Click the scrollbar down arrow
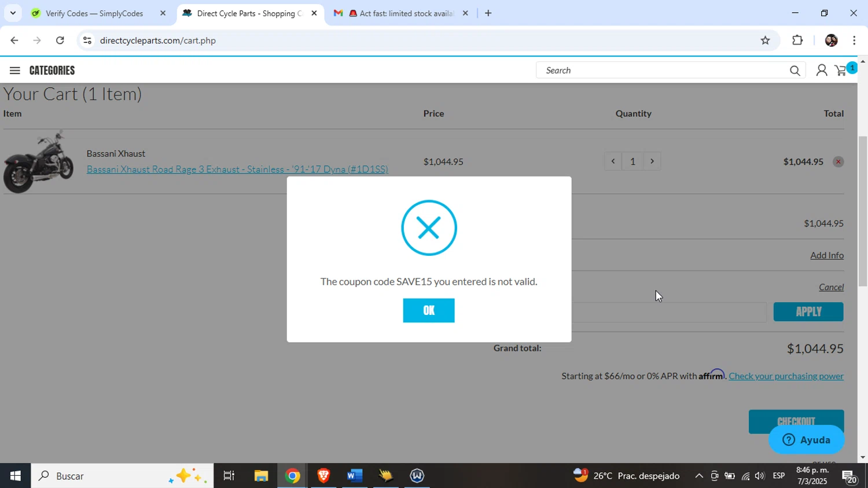Screen dimensions: 868x488 [x=863, y=457]
